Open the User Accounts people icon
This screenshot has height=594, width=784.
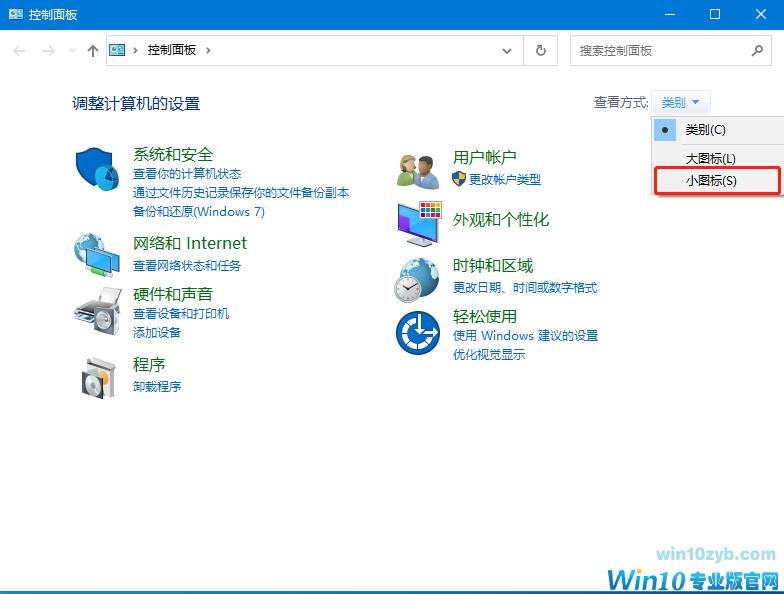tap(418, 172)
